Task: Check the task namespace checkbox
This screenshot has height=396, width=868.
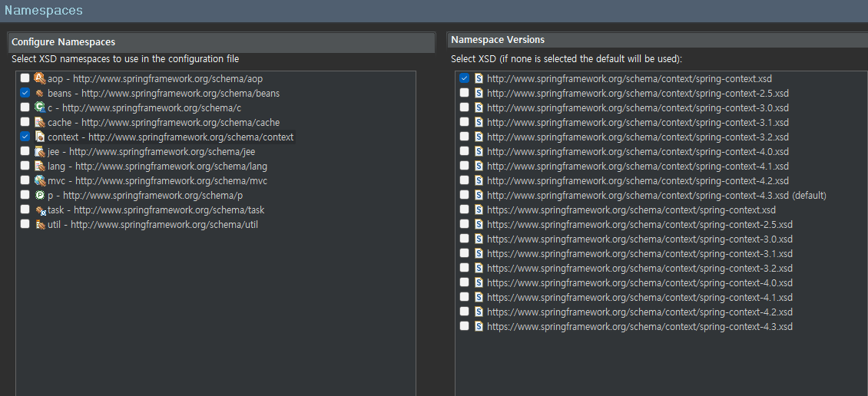Action: tap(25, 209)
